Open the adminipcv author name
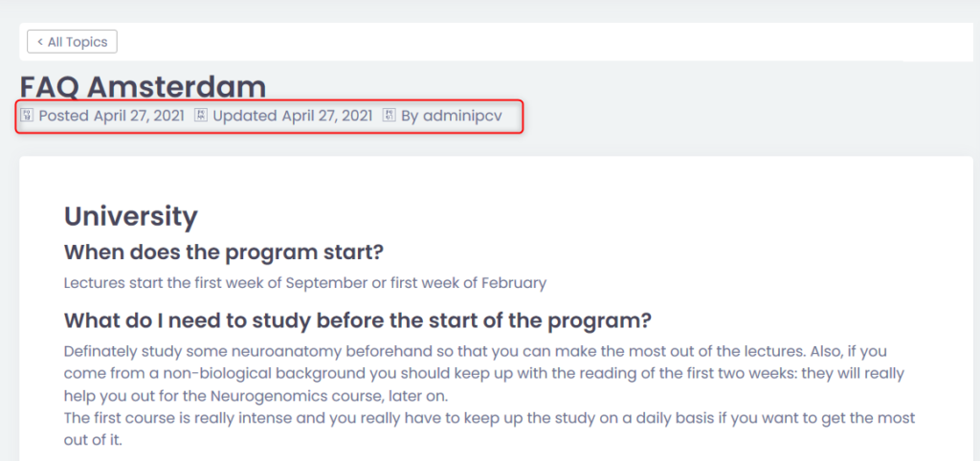The height and width of the screenshot is (461, 980). [462, 116]
